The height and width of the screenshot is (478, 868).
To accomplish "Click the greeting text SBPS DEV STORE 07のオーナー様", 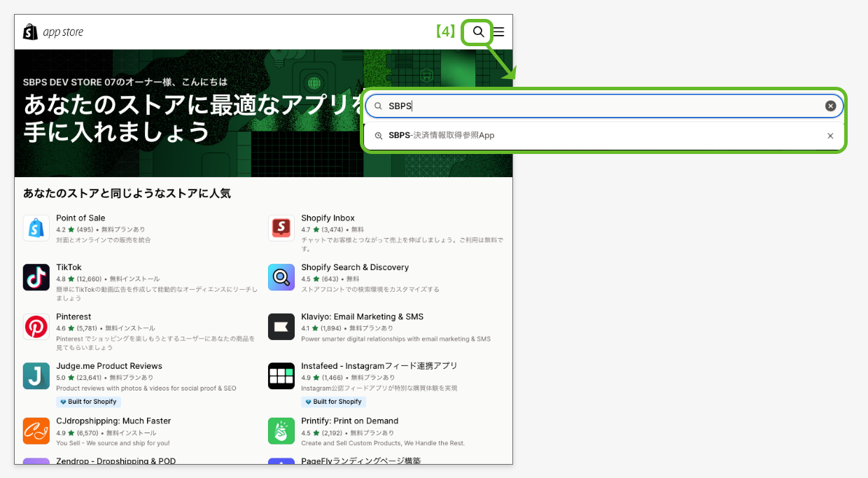I will (125, 82).
